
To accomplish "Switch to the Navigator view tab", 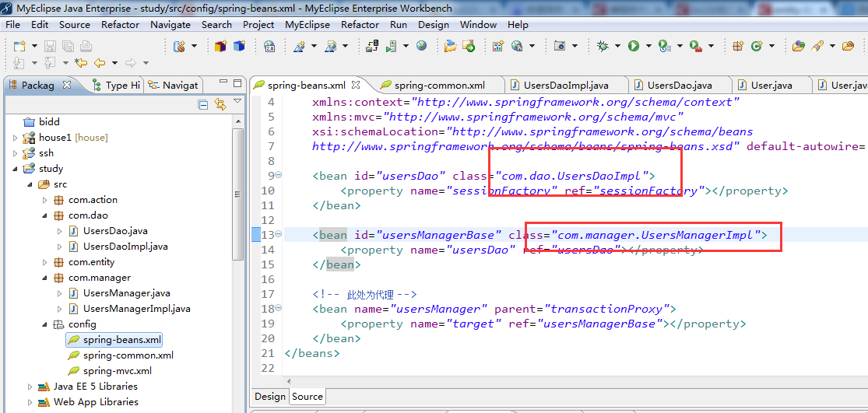I will pos(173,85).
